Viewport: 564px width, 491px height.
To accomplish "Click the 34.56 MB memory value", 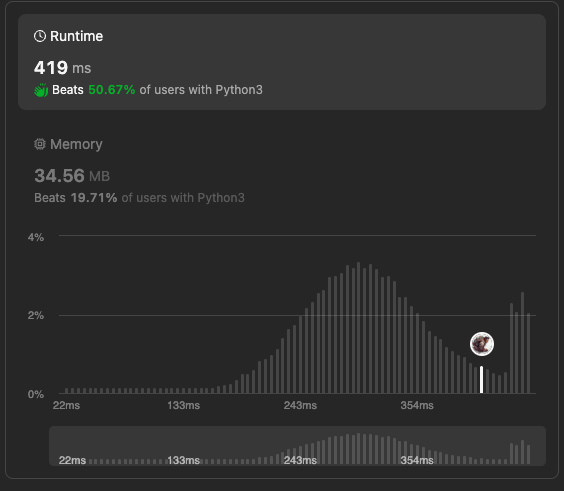I will (72, 176).
